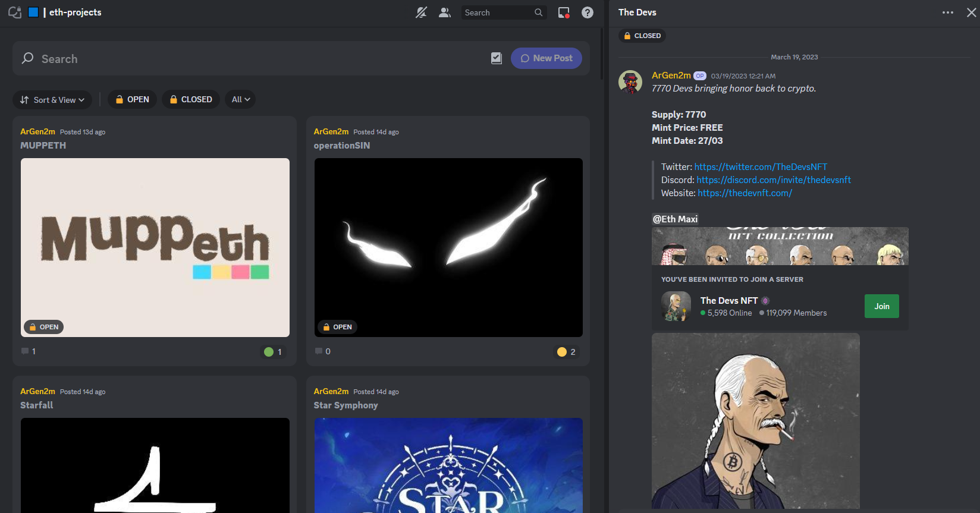Open the MUPPETH post title
The height and width of the screenshot is (513, 980).
[43, 146]
